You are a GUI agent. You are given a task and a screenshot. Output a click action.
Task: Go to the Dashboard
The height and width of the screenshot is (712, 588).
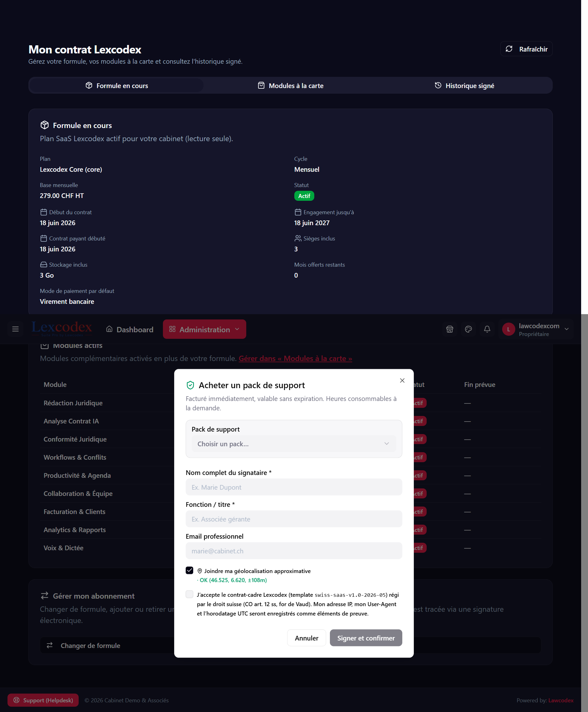click(130, 329)
